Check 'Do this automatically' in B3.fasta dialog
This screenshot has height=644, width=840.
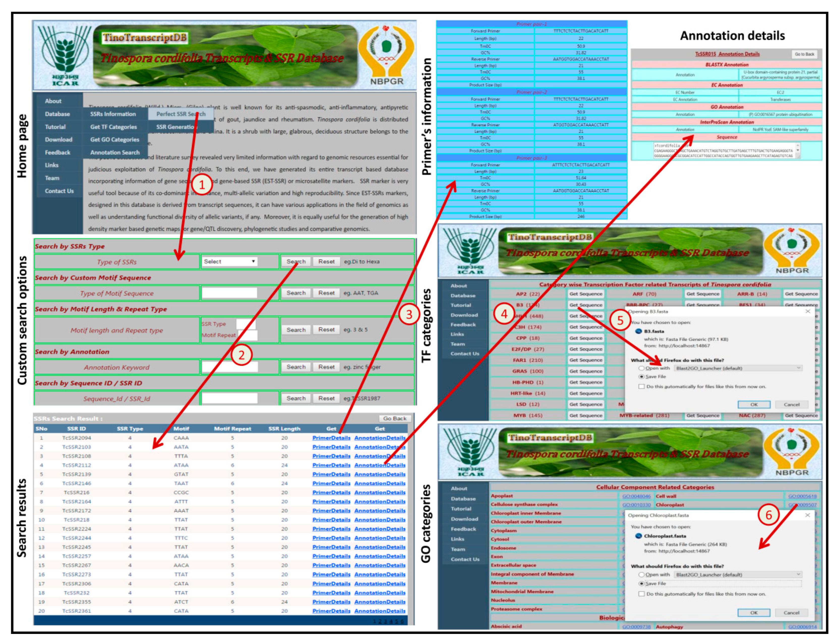click(x=641, y=387)
